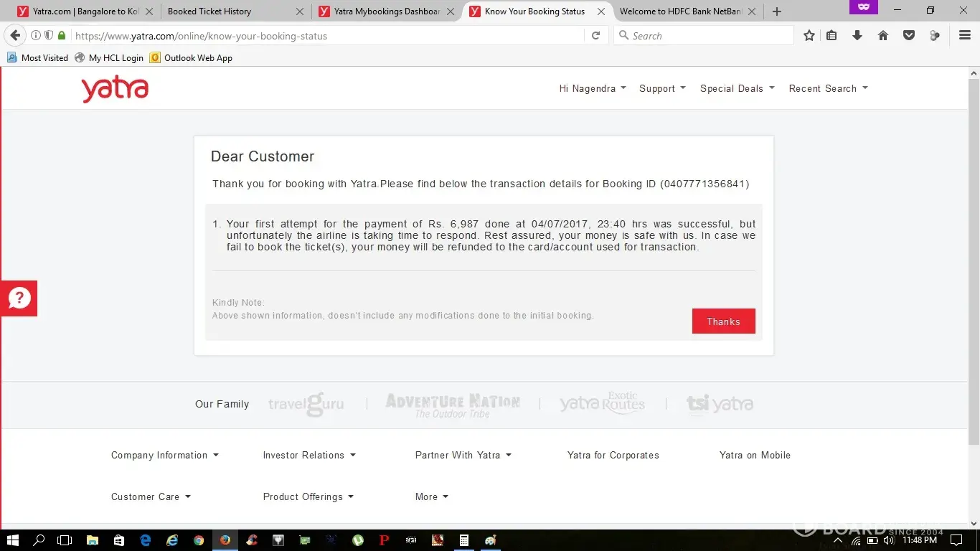The image size is (980, 551).
Task: Expand the Investor Relations footer menu
Action: 309,455
